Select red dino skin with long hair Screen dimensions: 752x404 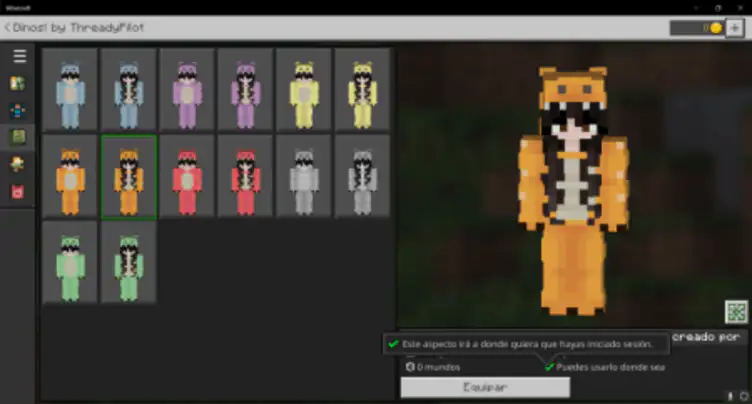246,177
